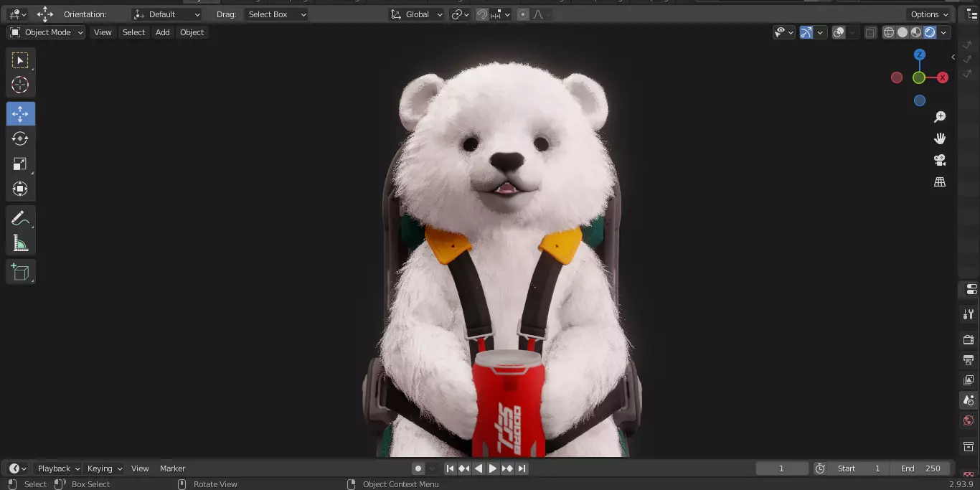Open the View menu in viewport header
Image resolution: width=980 pixels, height=490 pixels.
pos(103,32)
